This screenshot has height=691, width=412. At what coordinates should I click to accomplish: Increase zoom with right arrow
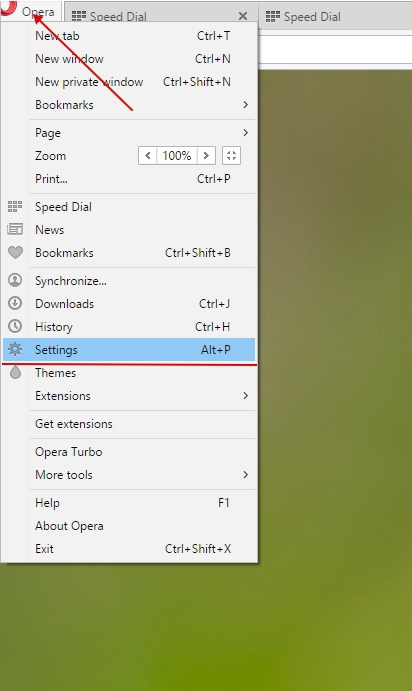click(206, 156)
